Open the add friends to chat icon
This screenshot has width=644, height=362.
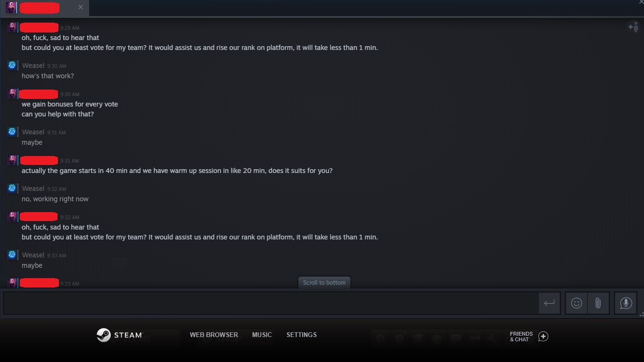click(633, 27)
